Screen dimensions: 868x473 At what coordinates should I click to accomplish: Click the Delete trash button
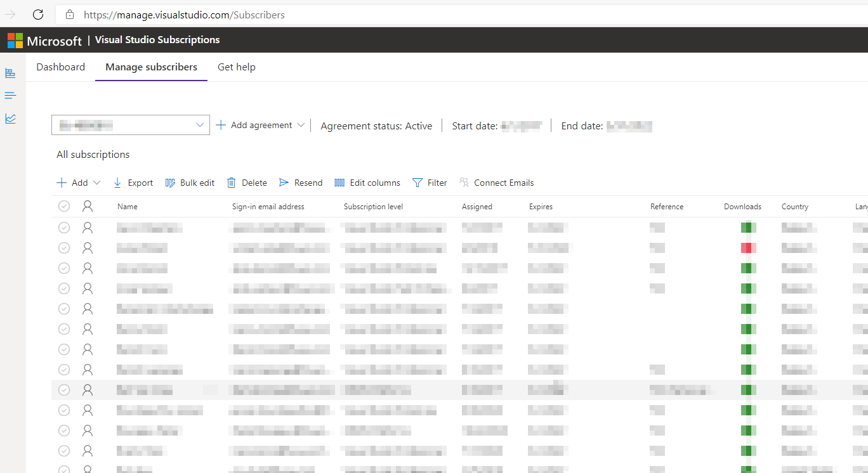pos(247,183)
